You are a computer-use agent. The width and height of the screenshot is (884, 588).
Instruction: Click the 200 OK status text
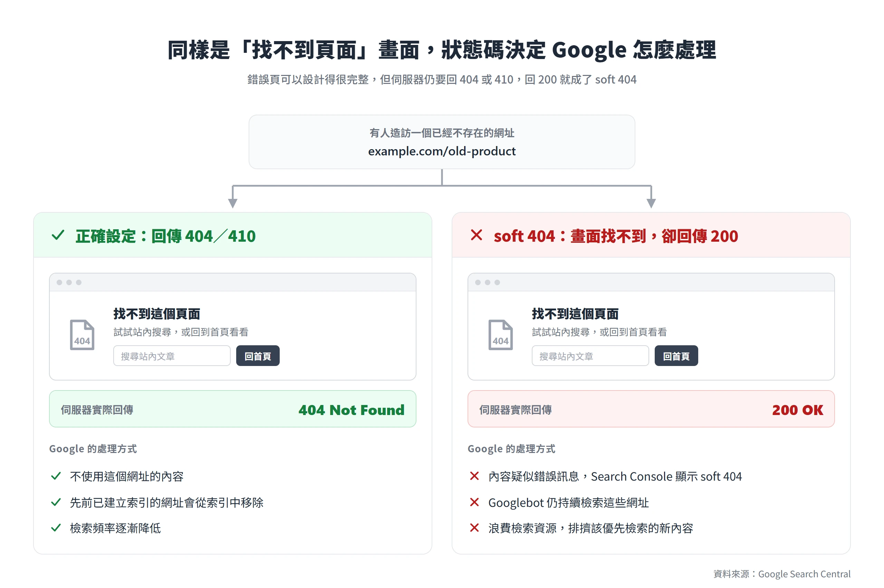tap(797, 410)
